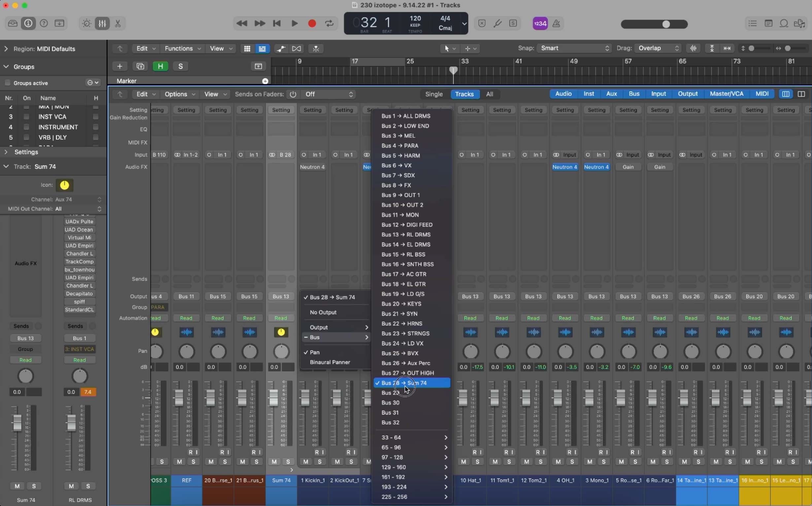Turn the REF channel pan knob

(186, 352)
